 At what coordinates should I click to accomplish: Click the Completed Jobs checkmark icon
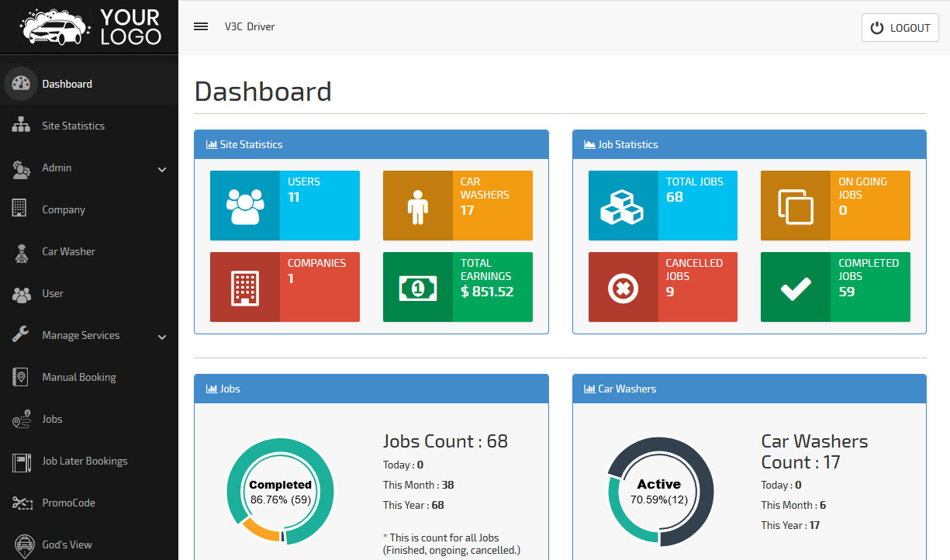795,289
